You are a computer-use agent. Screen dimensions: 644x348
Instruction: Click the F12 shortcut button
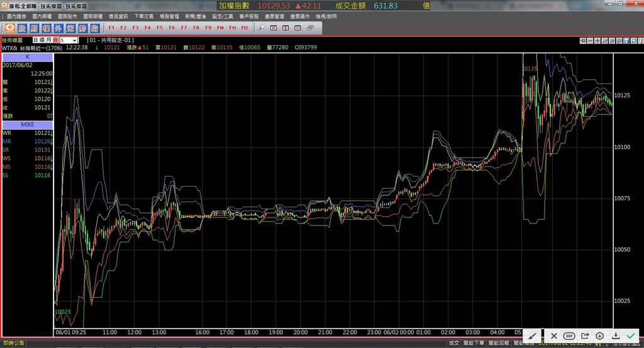pyautogui.click(x=245, y=28)
